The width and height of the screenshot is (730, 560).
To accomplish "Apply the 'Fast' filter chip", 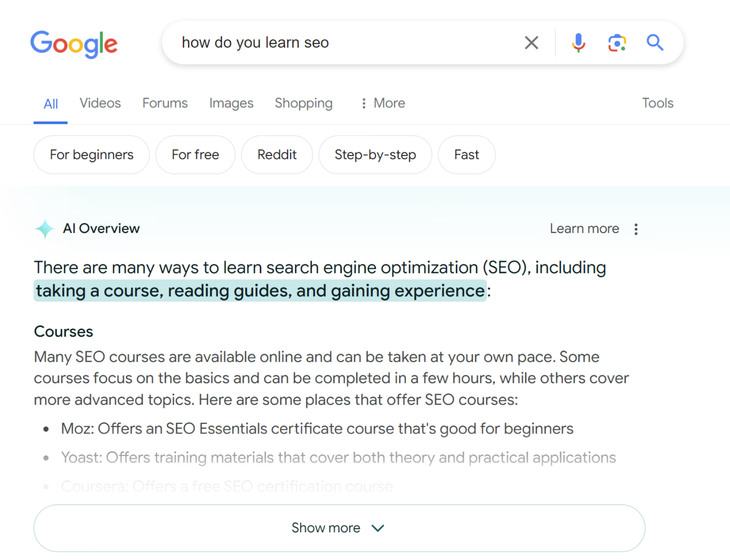I will [466, 155].
